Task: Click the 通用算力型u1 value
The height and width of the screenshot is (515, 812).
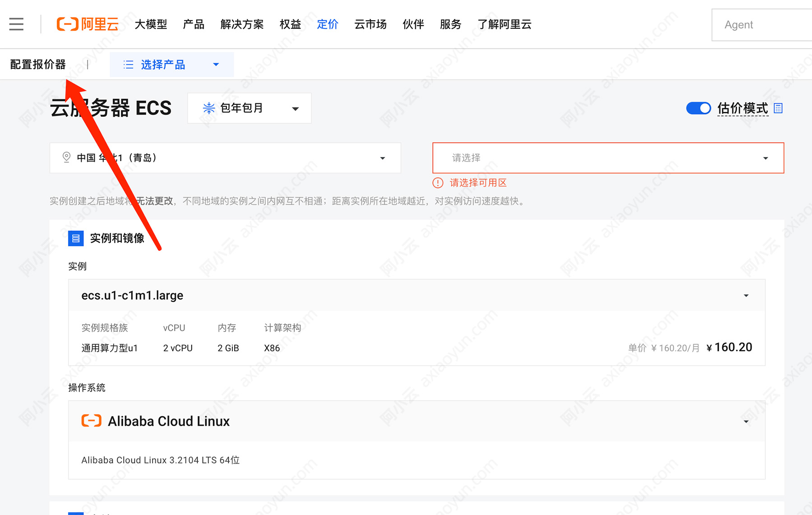Action: 110,348
